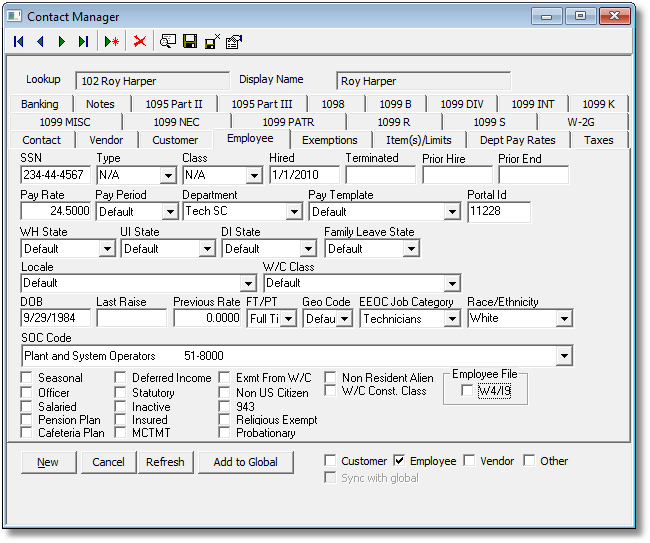Check the W4/I9 employee file box
This screenshot has height=543, width=650.
[467, 390]
